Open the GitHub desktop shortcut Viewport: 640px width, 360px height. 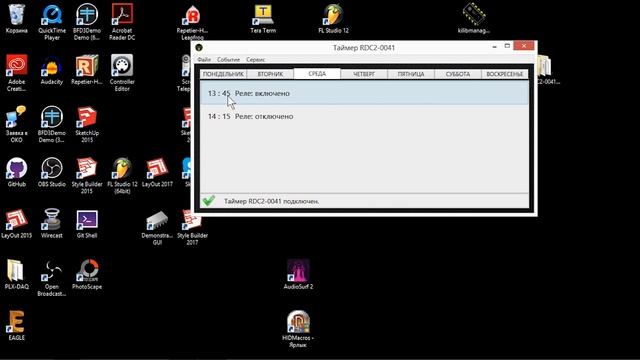tap(17, 169)
